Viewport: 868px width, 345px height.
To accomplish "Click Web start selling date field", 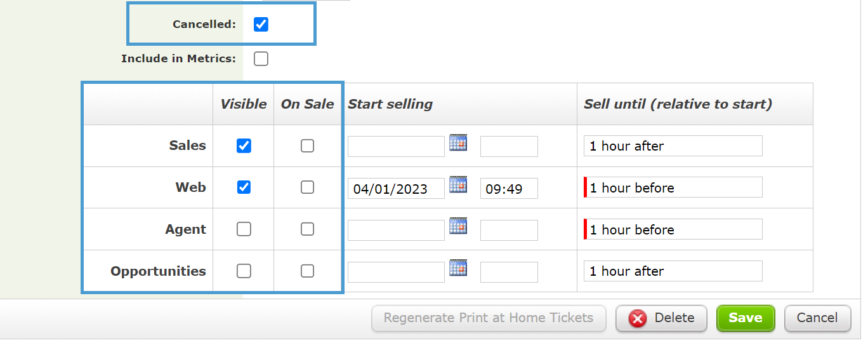I will 396,189.
